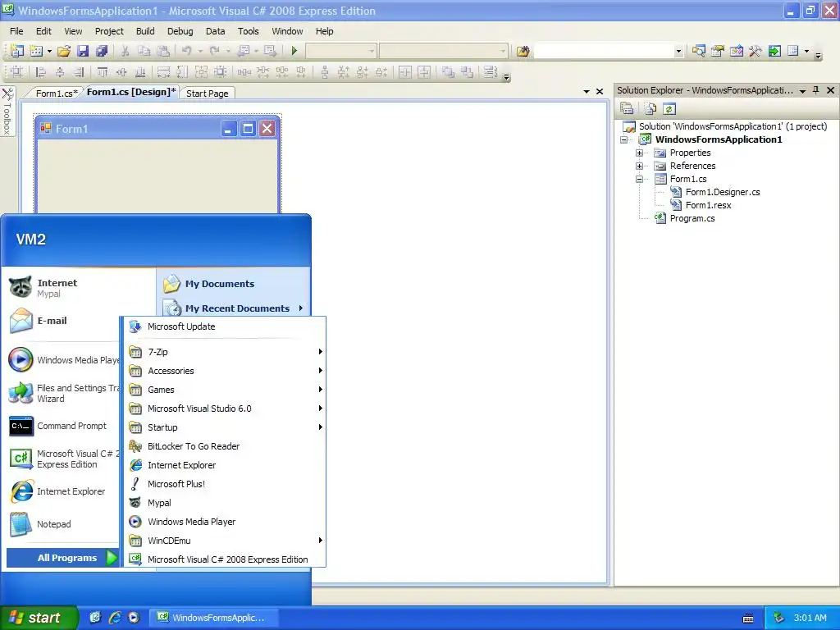Screen dimensions: 840x630
Task: Click the Copy icon in toolbar
Action: 144,51
